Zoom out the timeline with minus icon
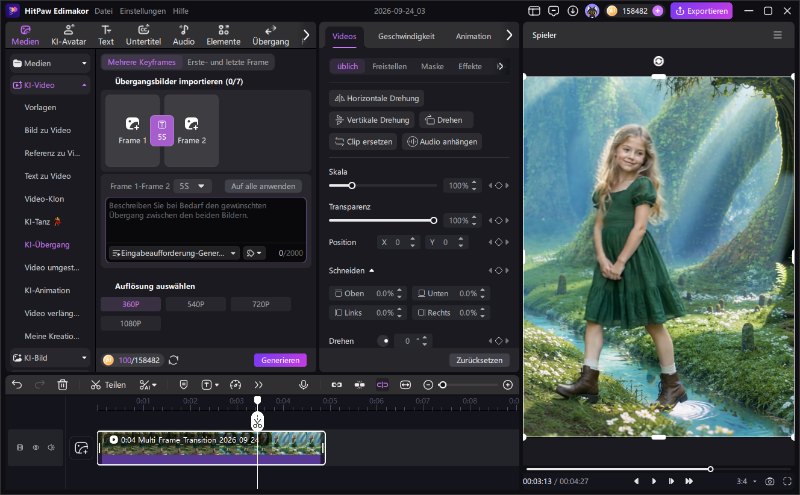Screen dimensions: 800x495 coord(428,385)
